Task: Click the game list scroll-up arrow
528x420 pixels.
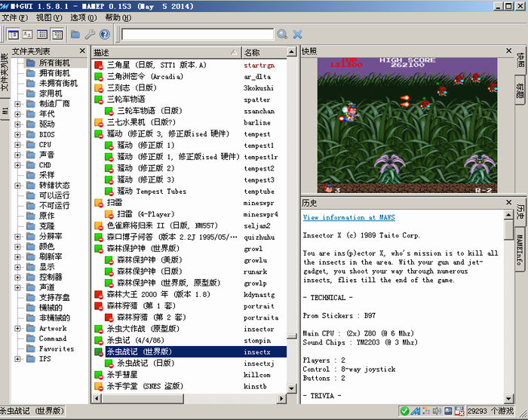Action: coord(292,52)
